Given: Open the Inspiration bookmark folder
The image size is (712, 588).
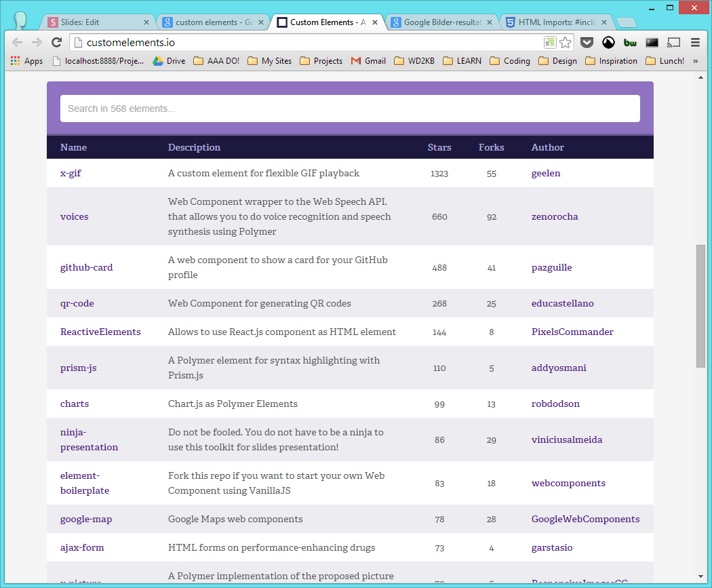Looking at the screenshot, I should pyautogui.click(x=611, y=61).
